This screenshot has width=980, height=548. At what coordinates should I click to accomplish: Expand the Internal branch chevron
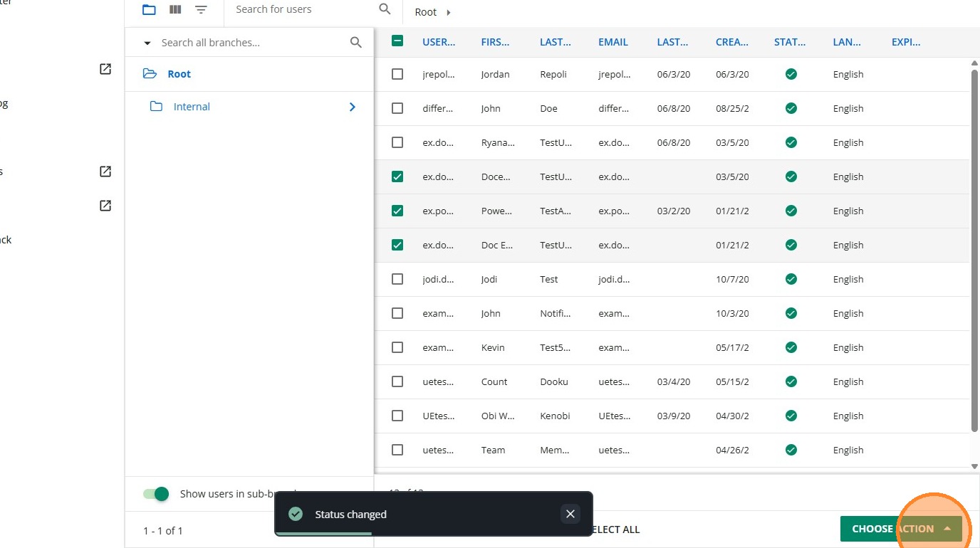tap(352, 107)
